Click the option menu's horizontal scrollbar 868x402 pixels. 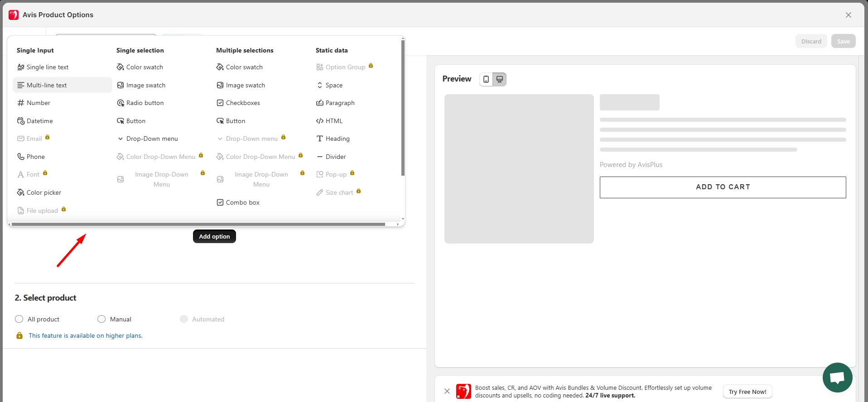click(198, 224)
